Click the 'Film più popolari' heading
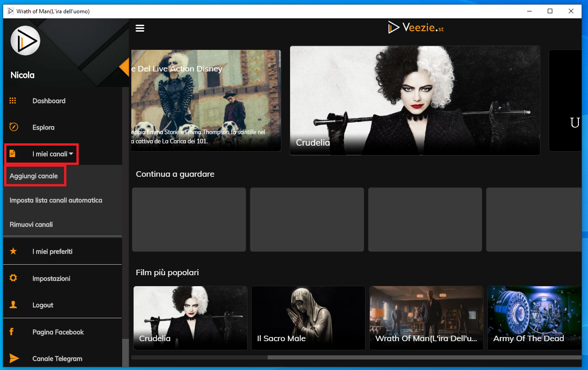 [167, 272]
